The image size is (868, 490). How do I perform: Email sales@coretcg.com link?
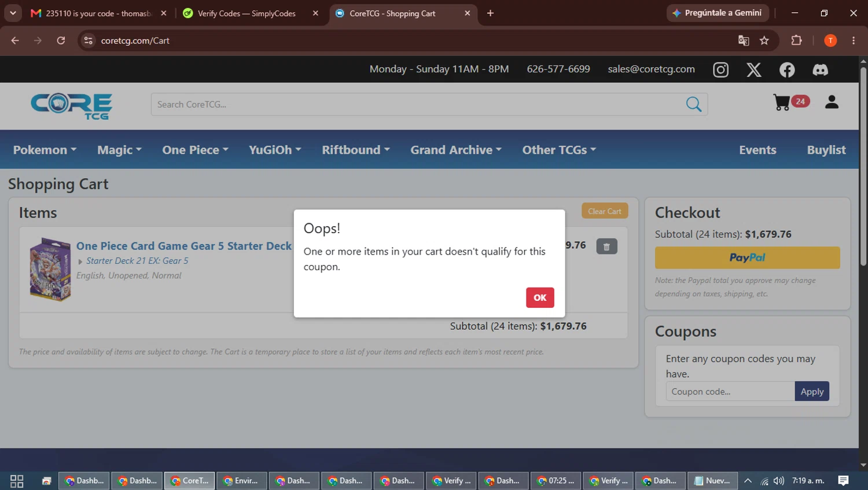[x=651, y=69]
